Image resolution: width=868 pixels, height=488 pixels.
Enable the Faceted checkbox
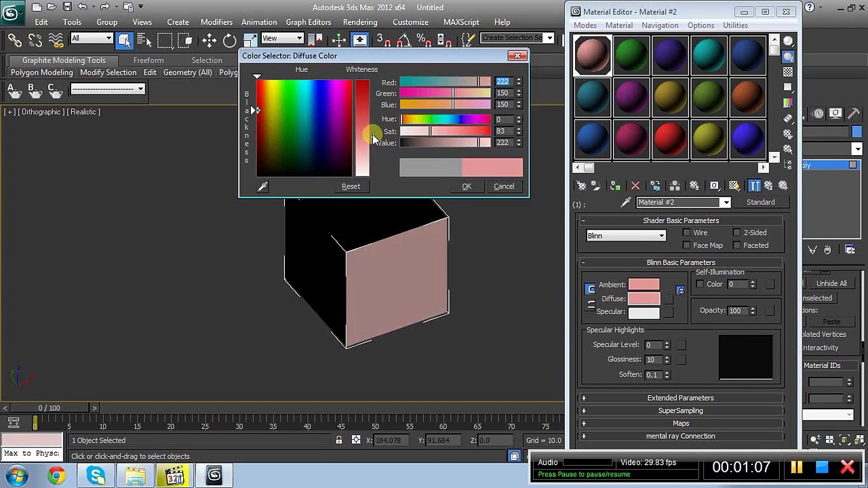[736, 245]
